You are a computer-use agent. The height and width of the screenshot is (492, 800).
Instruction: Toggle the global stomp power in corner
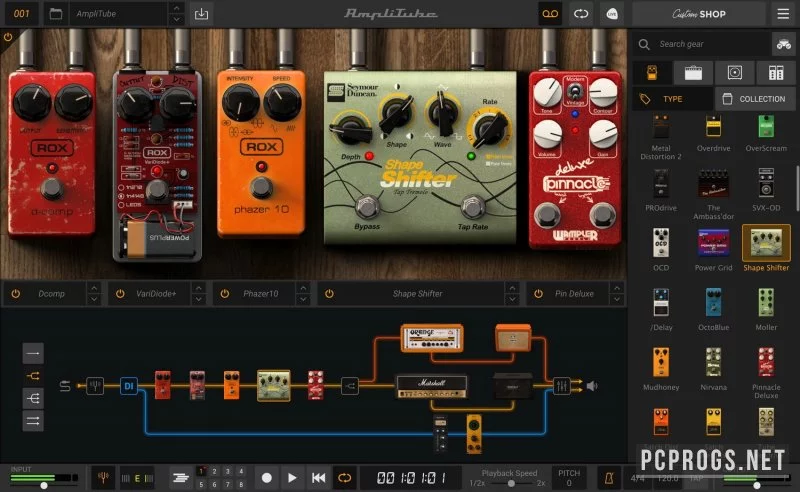point(8,37)
